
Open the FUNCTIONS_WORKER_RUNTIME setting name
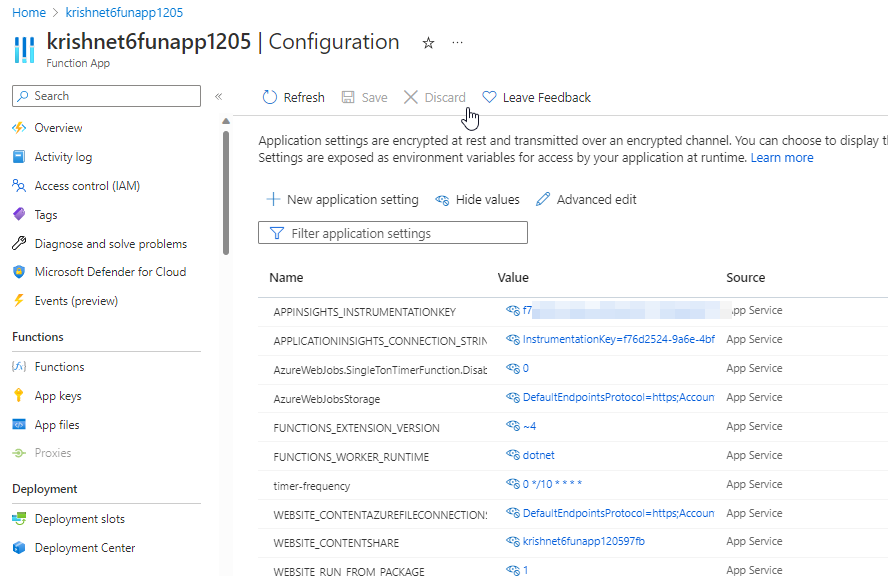pyautogui.click(x=351, y=457)
